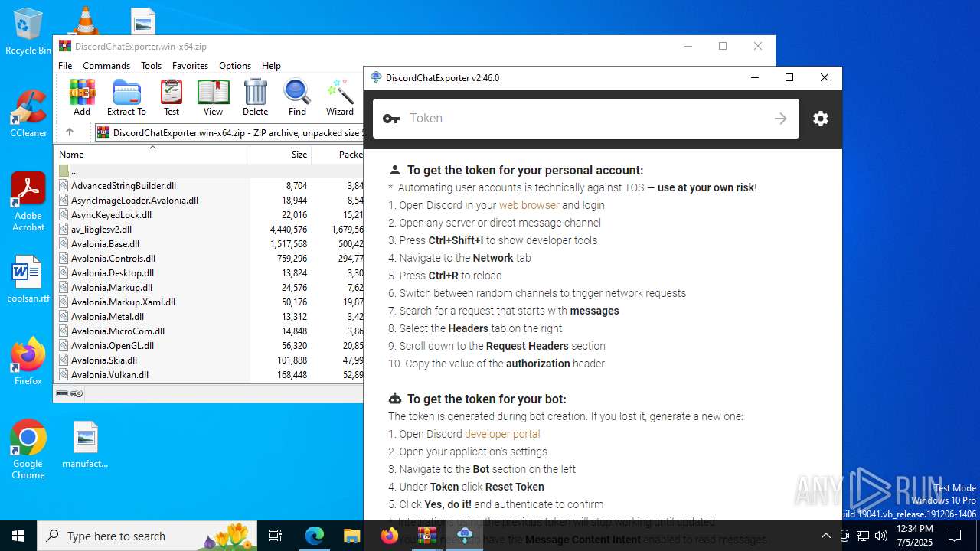
Task: Click the Windows search box
Action: [149, 536]
